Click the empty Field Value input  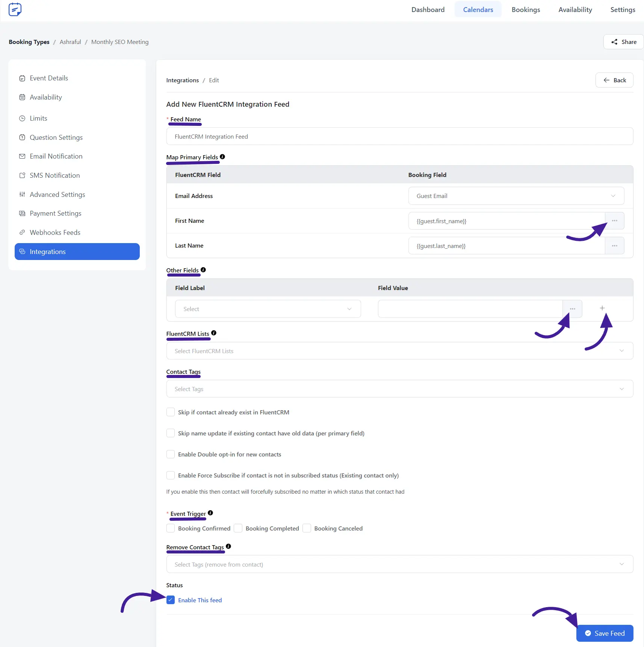pos(470,309)
